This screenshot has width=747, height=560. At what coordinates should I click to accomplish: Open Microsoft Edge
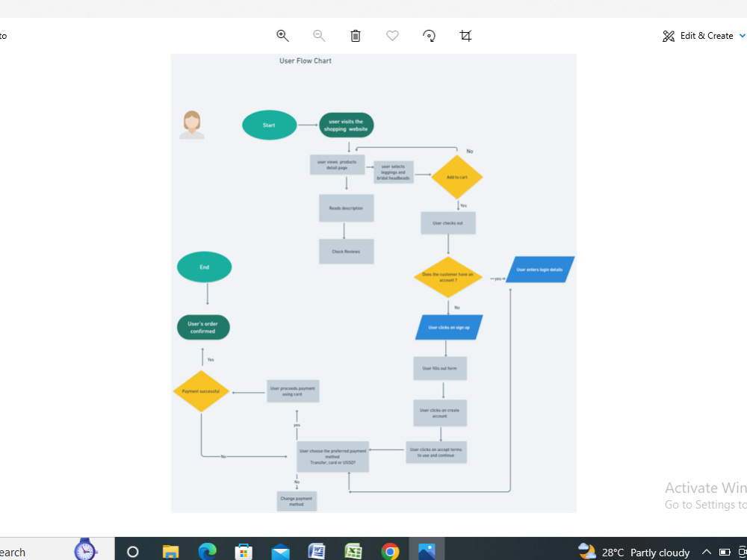coord(207,553)
